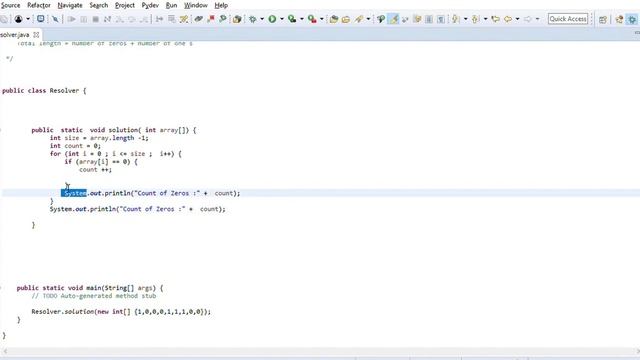
Task: Click the Resume debug icon
Action: point(71,19)
